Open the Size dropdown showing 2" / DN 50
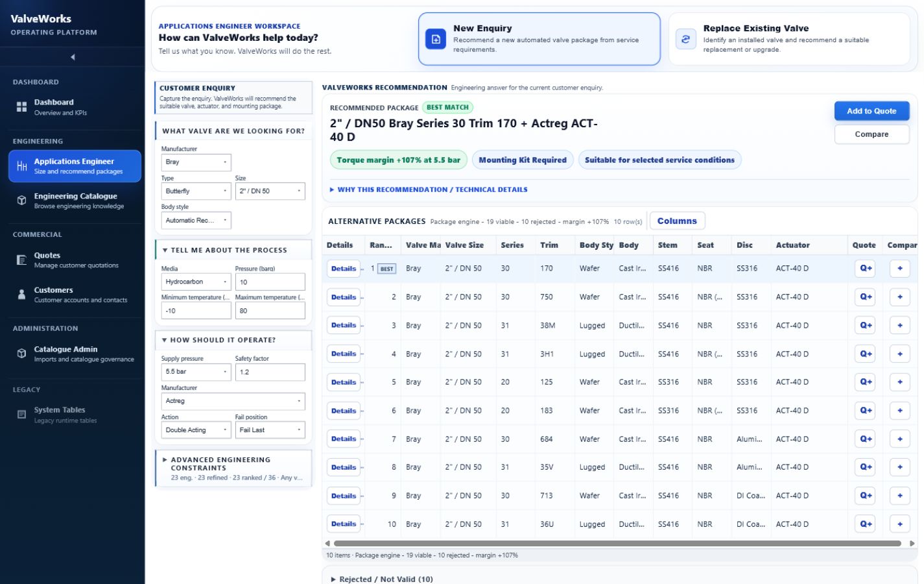This screenshot has height=584, width=924. 270,191
